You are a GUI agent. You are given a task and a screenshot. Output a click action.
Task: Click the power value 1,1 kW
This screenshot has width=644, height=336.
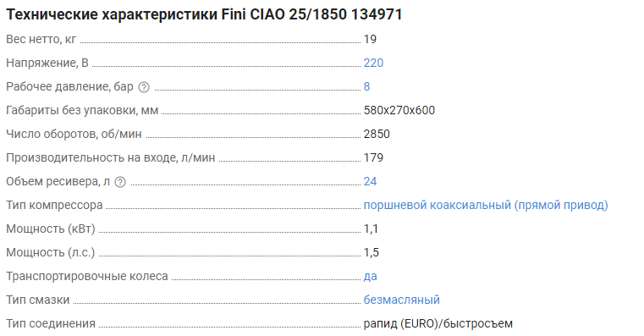click(371, 229)
